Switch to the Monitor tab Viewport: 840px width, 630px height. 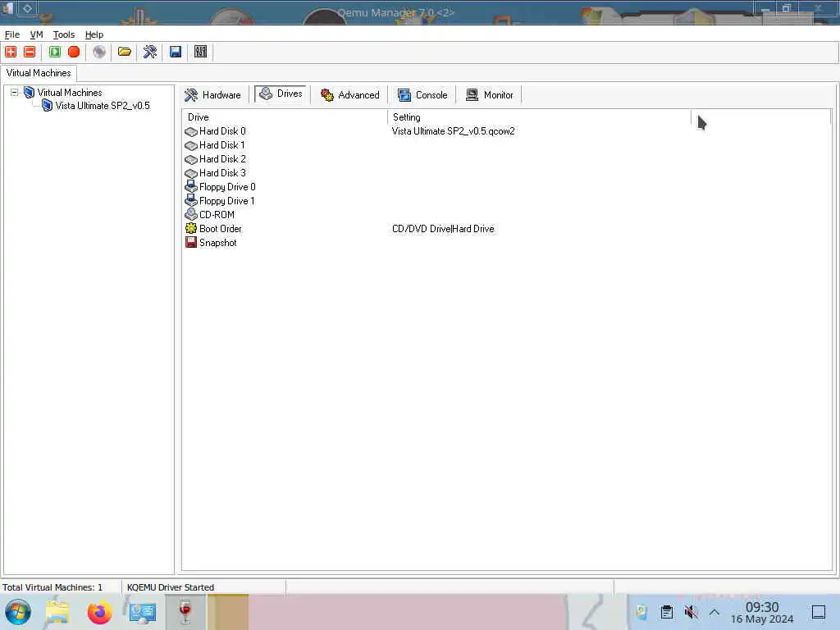489,95
